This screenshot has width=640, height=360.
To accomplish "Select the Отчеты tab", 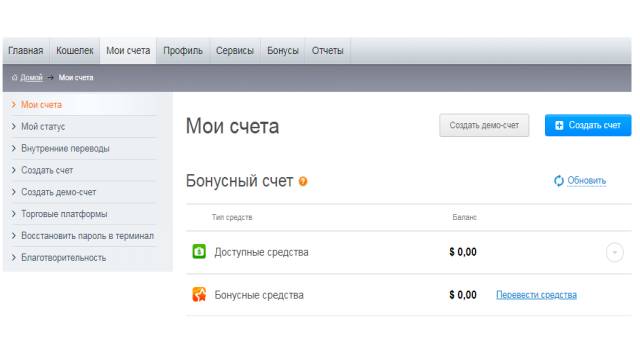I will tap(328, 51).
